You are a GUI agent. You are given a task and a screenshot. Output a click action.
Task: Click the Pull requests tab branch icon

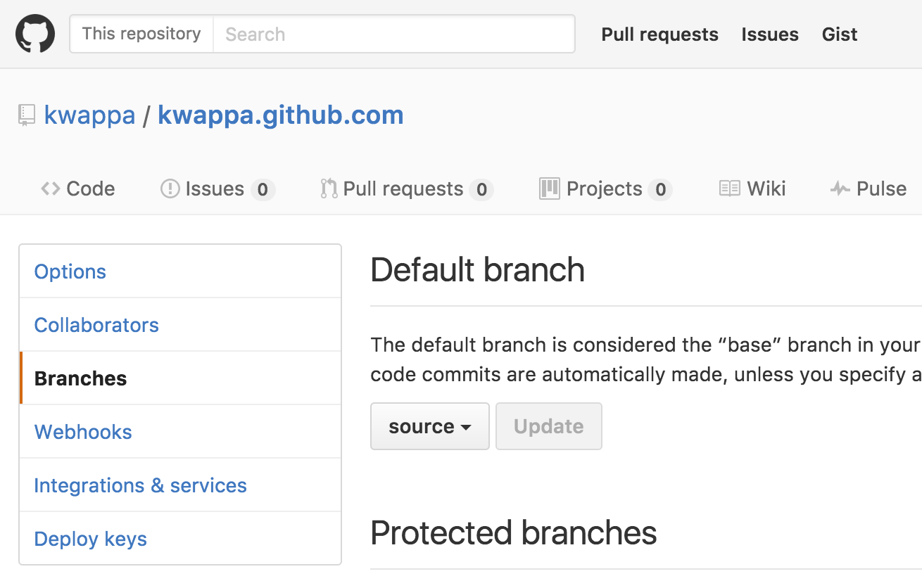point(329,188)
